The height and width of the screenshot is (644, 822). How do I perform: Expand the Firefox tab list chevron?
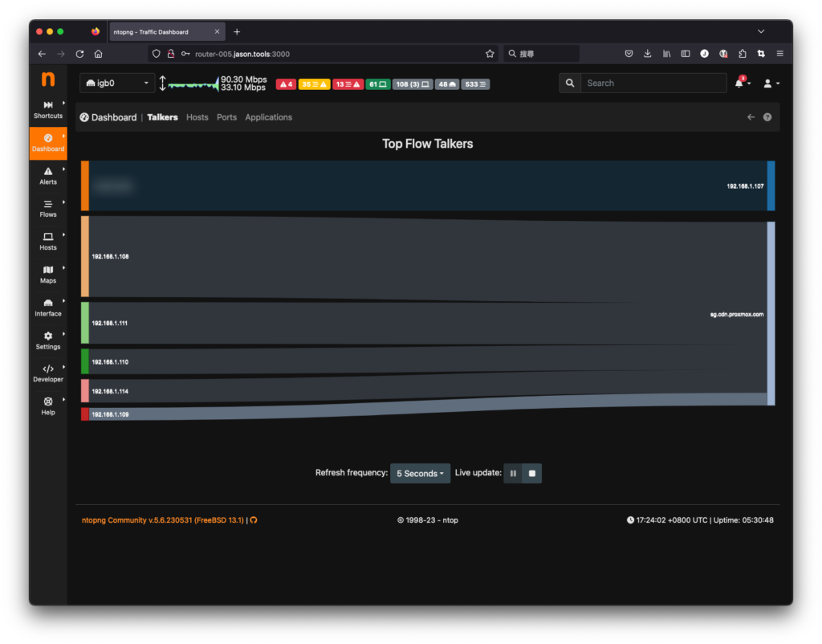761,31
